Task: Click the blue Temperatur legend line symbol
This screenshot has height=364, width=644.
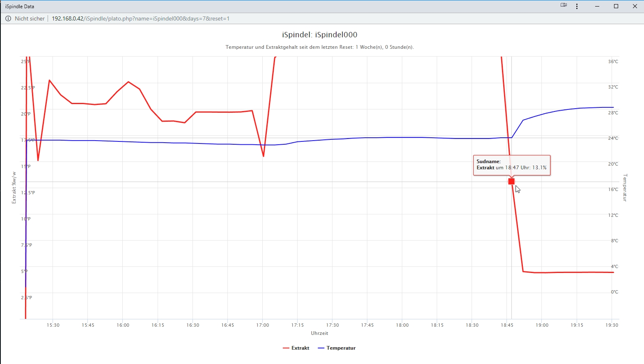Action: 321,348
